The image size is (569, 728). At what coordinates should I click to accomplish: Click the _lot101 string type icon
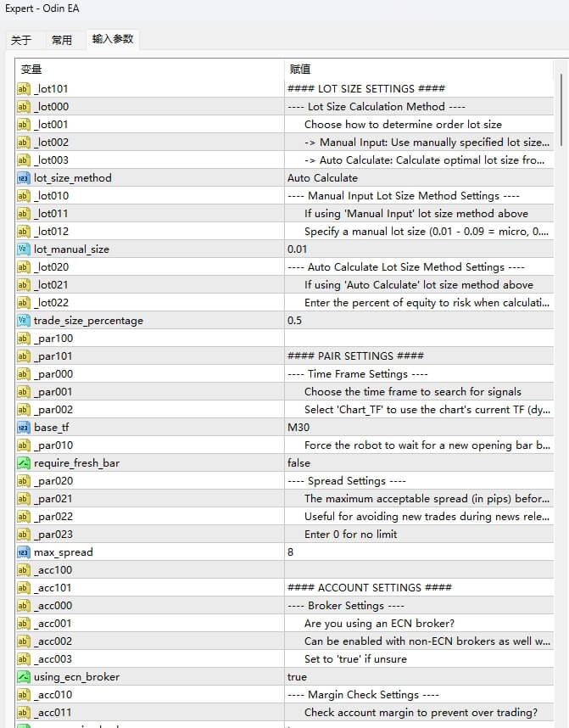24,89
